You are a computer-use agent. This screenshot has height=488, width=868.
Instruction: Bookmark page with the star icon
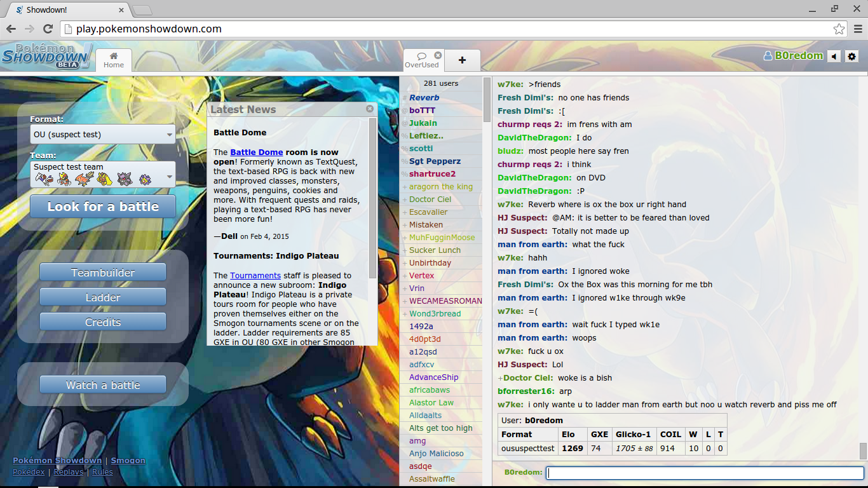click(x=839, y=29)
